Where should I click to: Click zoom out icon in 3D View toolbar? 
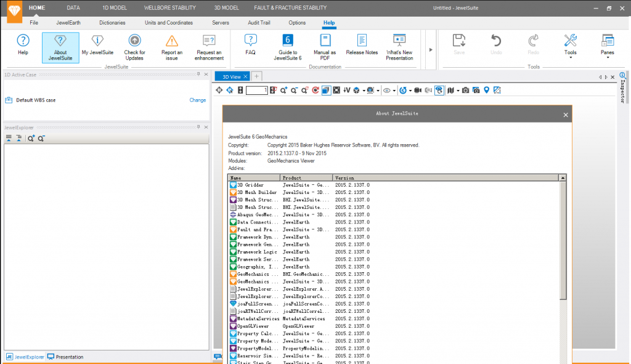click(295, 90)
